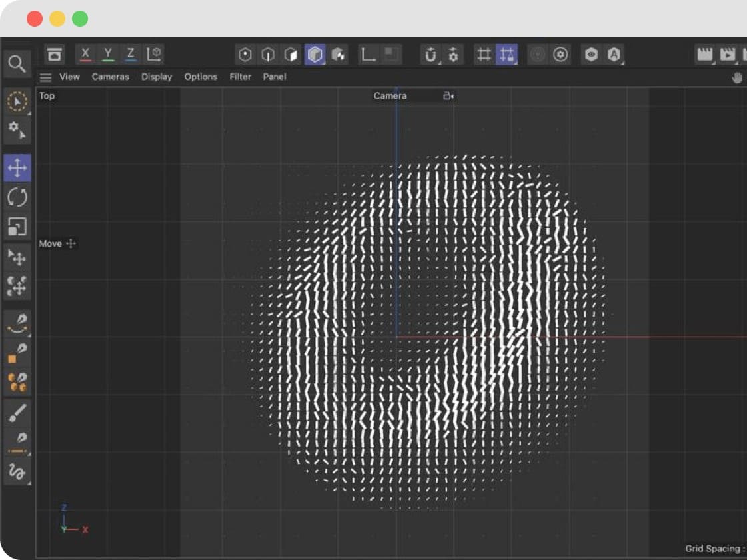This screenshot has height=560, width=747.
Task: Open the Panel menu
Action: pos(275,77)
